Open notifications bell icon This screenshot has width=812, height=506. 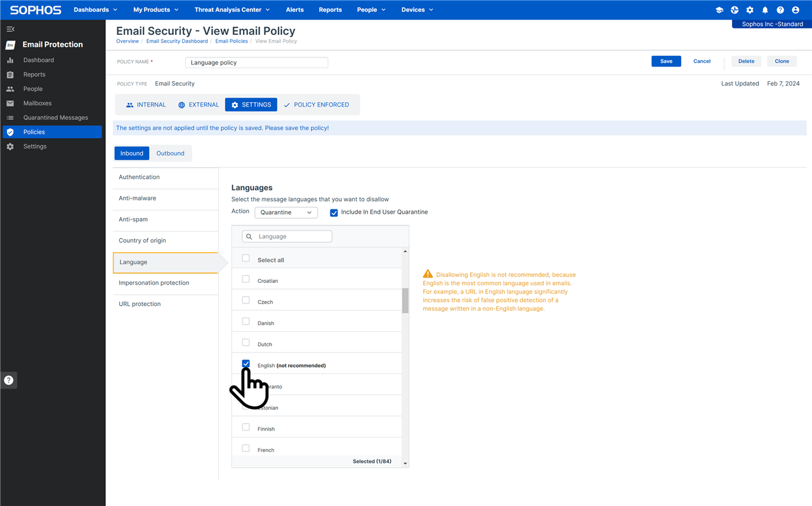[765, 10]
